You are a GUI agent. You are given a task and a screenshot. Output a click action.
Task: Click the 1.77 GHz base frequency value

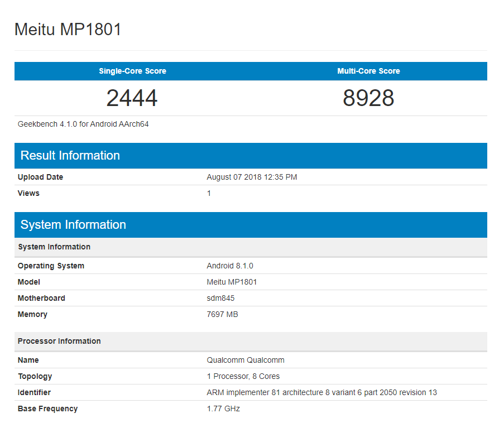(x=223, y=408)
